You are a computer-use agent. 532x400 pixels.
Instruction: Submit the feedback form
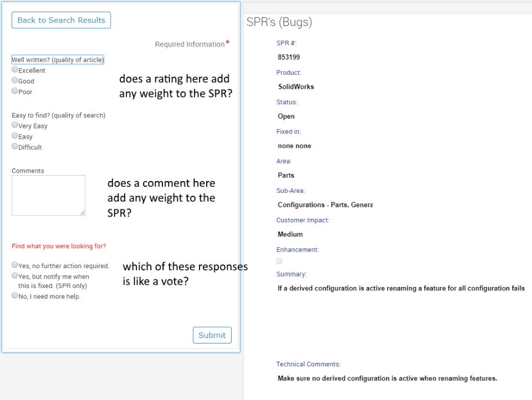pos(212,335)
